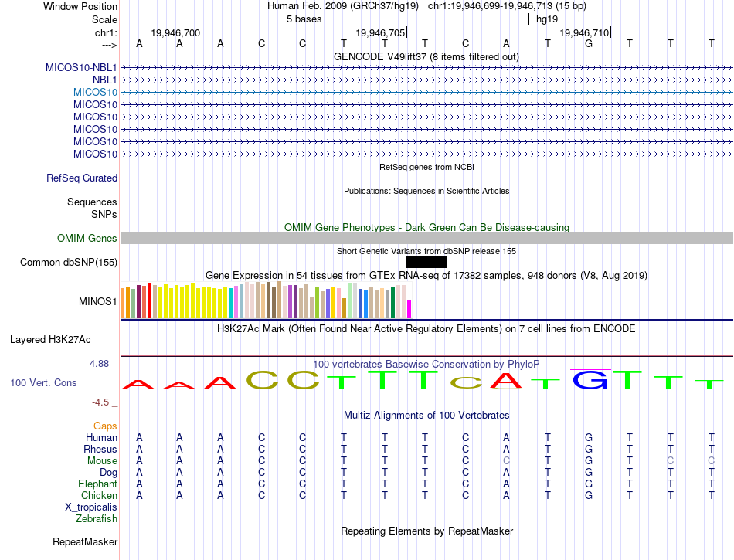Screen dimensions: 734x560
Task: Open the RepeatMasker track label
Action: click(85, 541)
